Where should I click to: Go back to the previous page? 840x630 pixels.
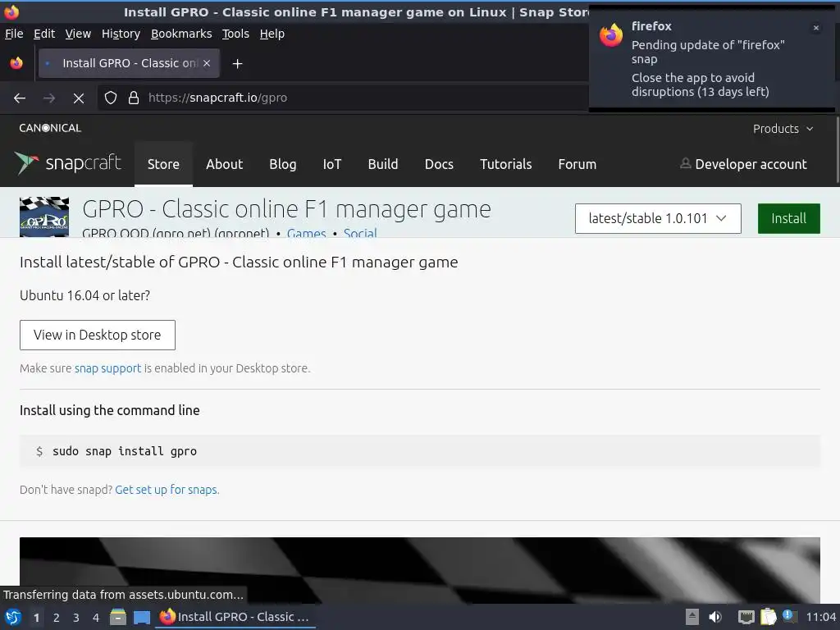click(x=20, y=98)
